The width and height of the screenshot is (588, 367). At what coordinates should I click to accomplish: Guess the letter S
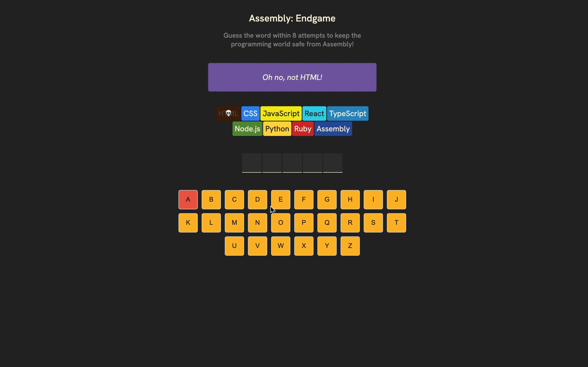(373, 223)
